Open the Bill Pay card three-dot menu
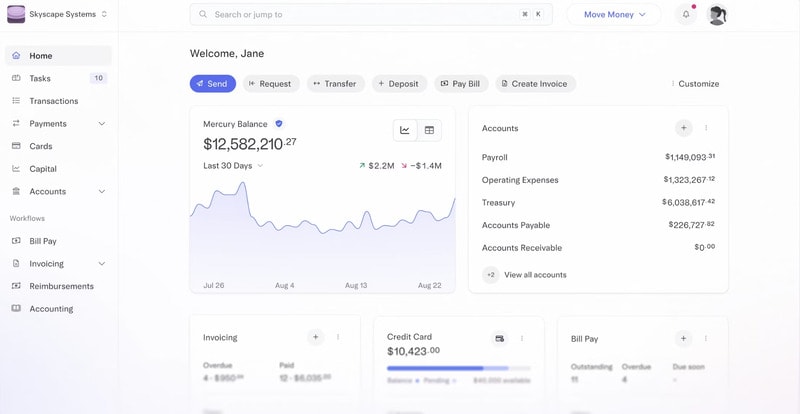This screenshot has width=800, height=414. (x=706, y=338)
